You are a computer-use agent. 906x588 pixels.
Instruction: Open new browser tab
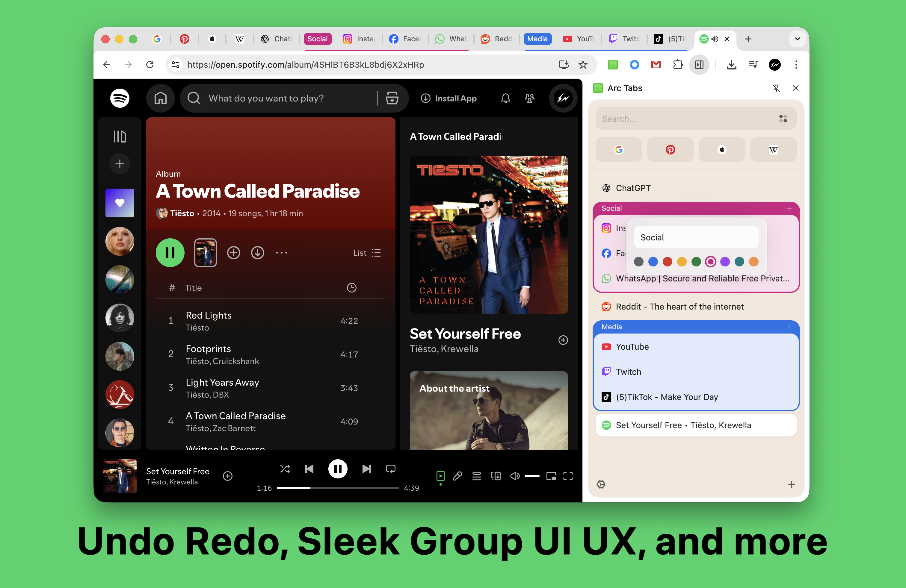748,39
